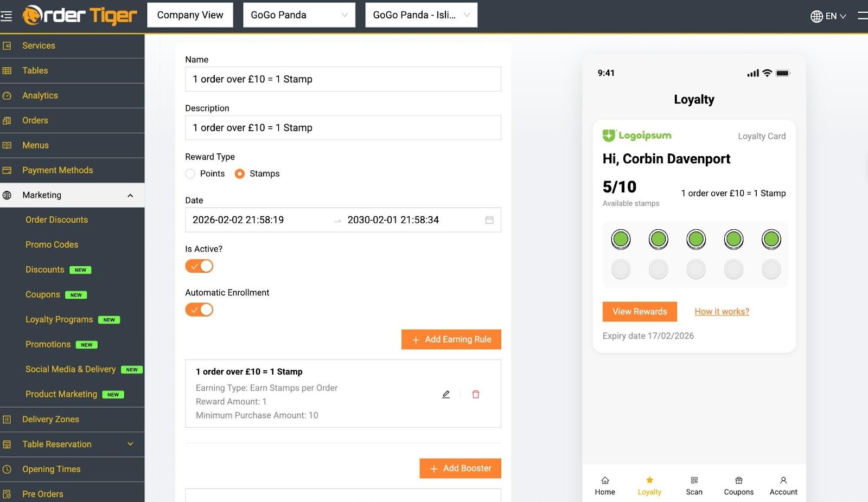The height and width of the screenshot is (502, 868).
Task: Click "Earning Type: Earn Stamps per Order" text
Action: coord(266,388)
